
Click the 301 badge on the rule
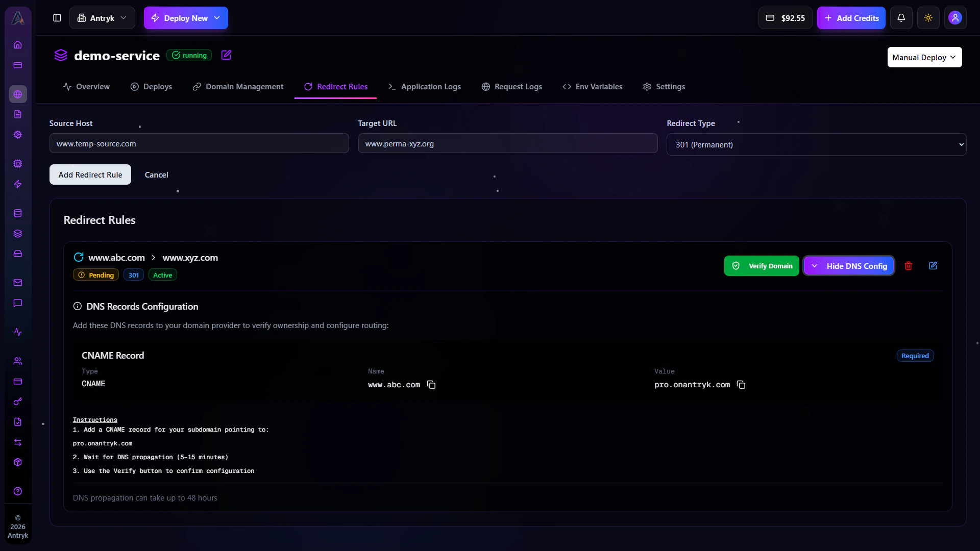[x=134, y=275]
